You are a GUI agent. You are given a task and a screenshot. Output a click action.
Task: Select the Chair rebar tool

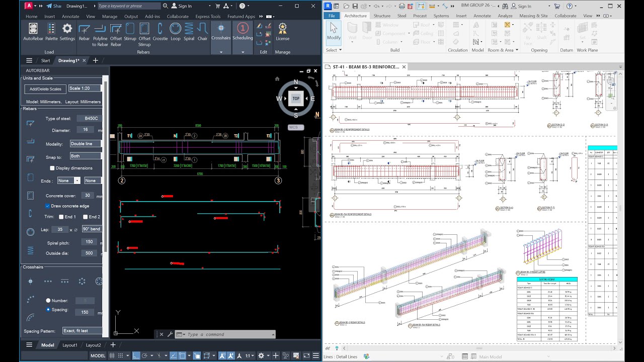coord(202,32)
